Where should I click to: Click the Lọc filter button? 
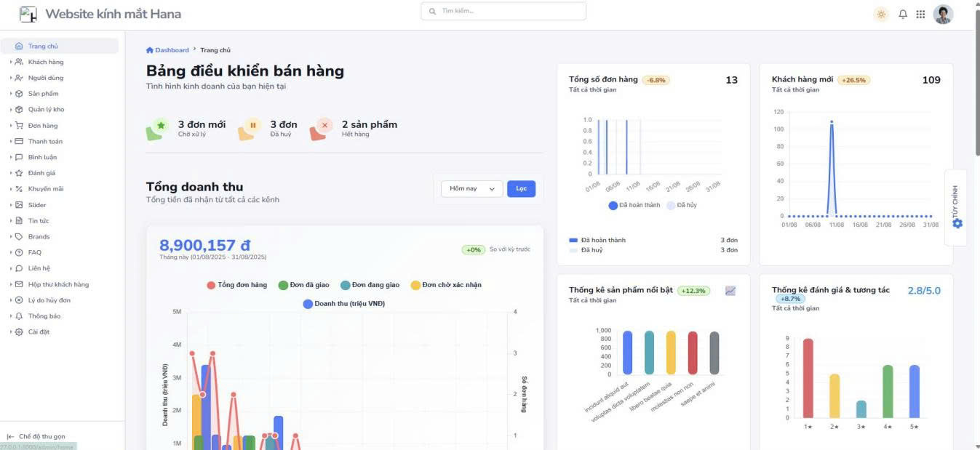click(521, 189)
